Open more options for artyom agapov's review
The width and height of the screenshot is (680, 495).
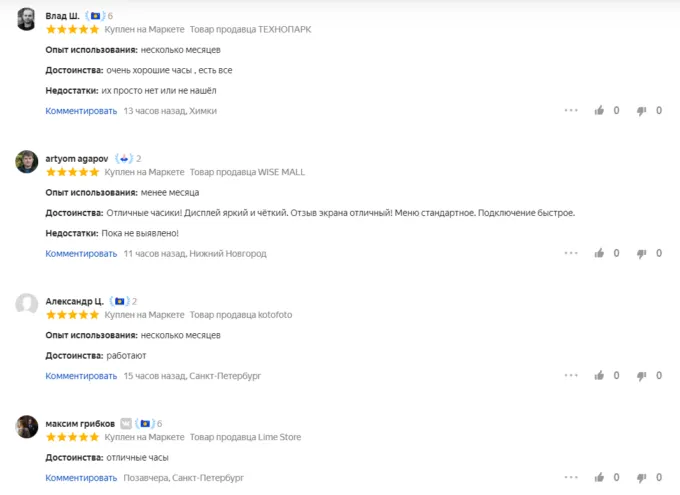571,254
